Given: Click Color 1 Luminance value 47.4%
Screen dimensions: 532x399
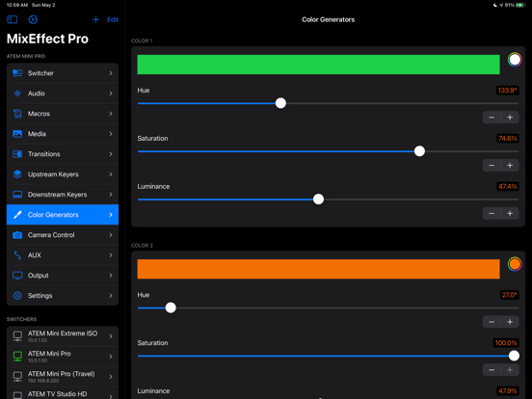Looking at the screenshot, I should click(x=508, y=186).
